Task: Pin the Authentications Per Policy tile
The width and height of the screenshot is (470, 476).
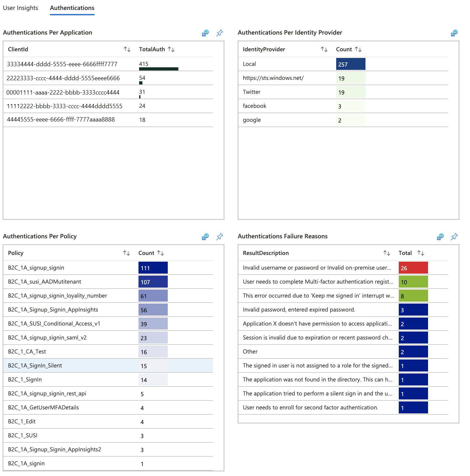Action: [x=219, y=237]
